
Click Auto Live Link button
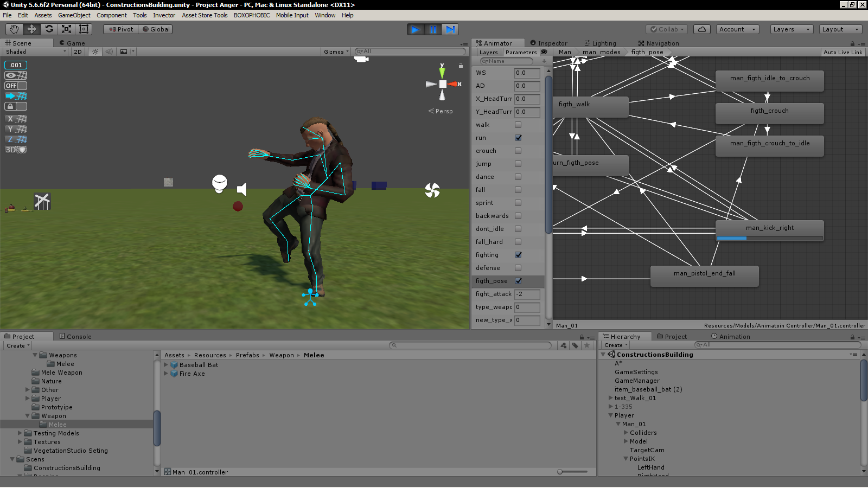click(x=843, y=52)
